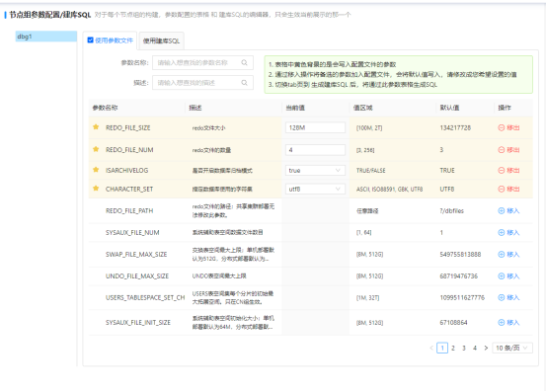The width and height of the screenshot is (546, 392).
Task: Click default value 68719476736
Action: [458, 276]
